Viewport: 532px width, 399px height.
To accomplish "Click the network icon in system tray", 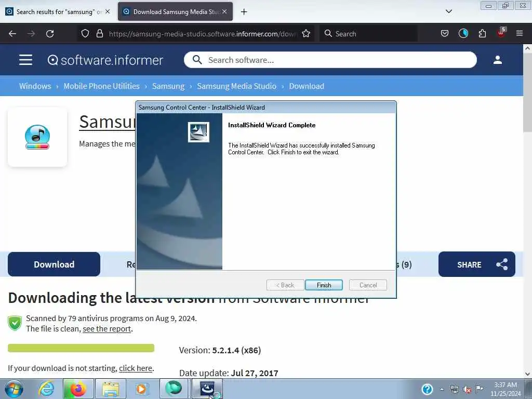I will pyautogui.click(x=454, y=390).
